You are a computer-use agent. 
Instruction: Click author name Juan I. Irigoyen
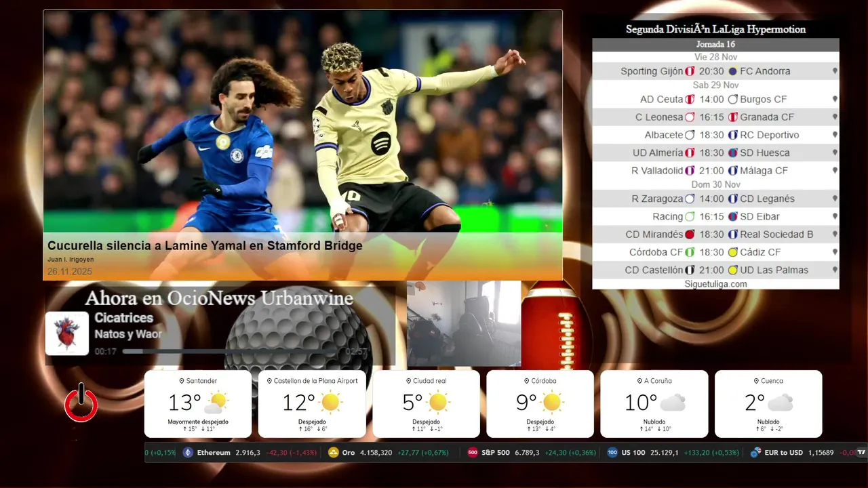click(x=71, y=260)
